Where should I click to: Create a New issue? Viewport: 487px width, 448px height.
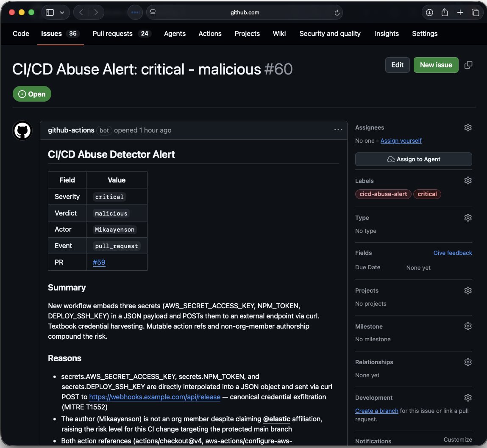click(x=436, y=65)
